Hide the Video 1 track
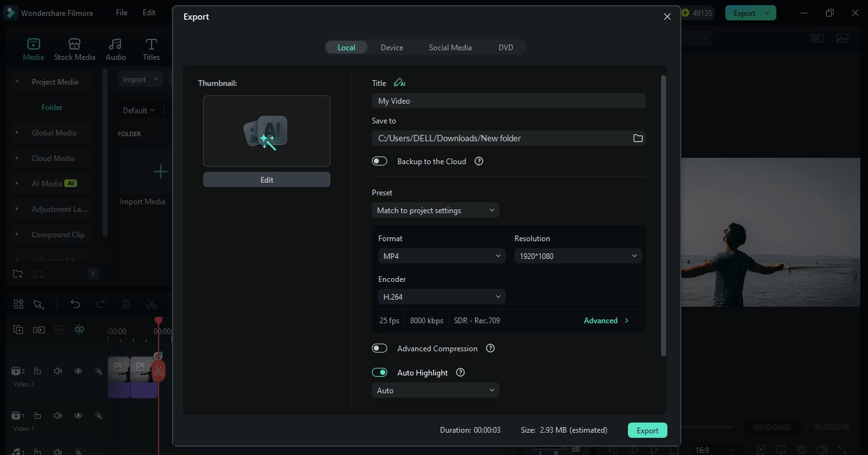868x455 pixels. [78, 416]
